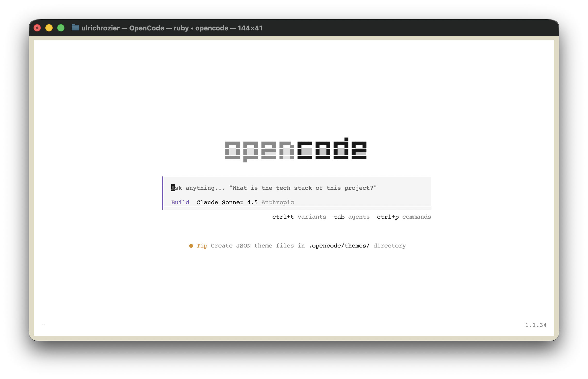
Task: Click the ctrl+t variants shortcut hint
Action: (x=299, y=217)
